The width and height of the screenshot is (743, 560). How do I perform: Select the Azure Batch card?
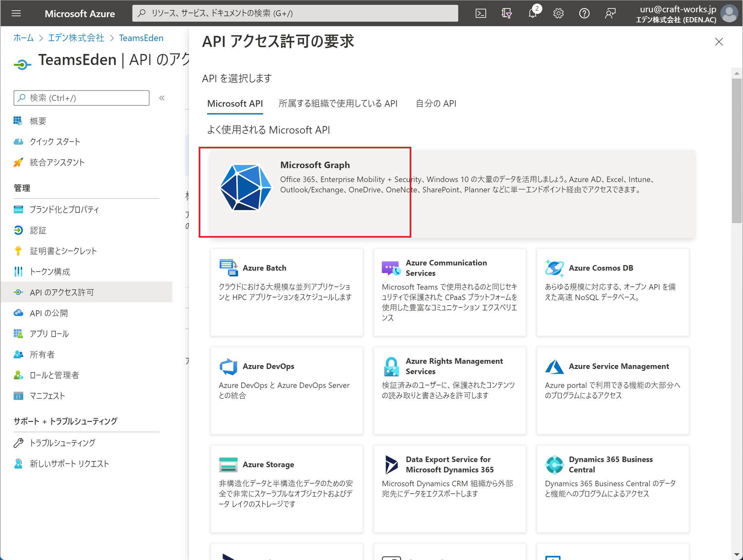pos(286,292)
